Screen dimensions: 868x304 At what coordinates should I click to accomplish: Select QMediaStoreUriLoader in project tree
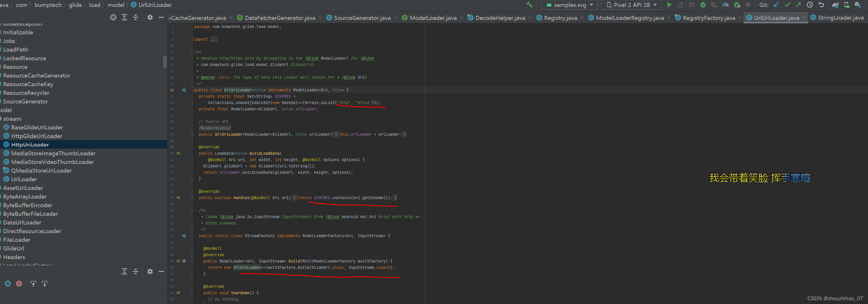41,171
